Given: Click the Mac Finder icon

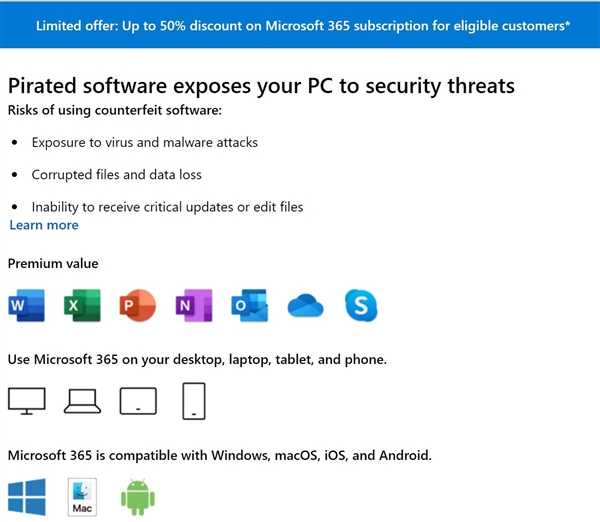Looking at the screenshot, I should tap(82, 497).
